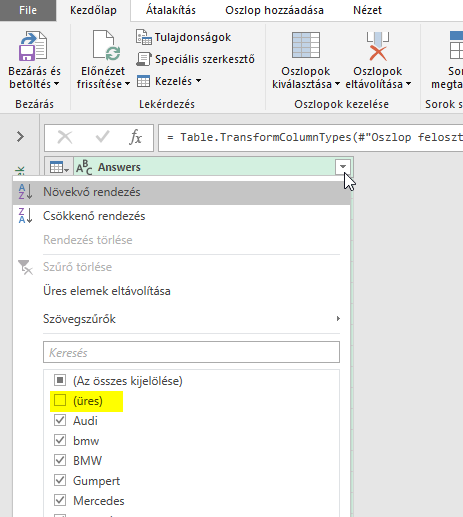Click the fx function icon

tap(135, 137)
